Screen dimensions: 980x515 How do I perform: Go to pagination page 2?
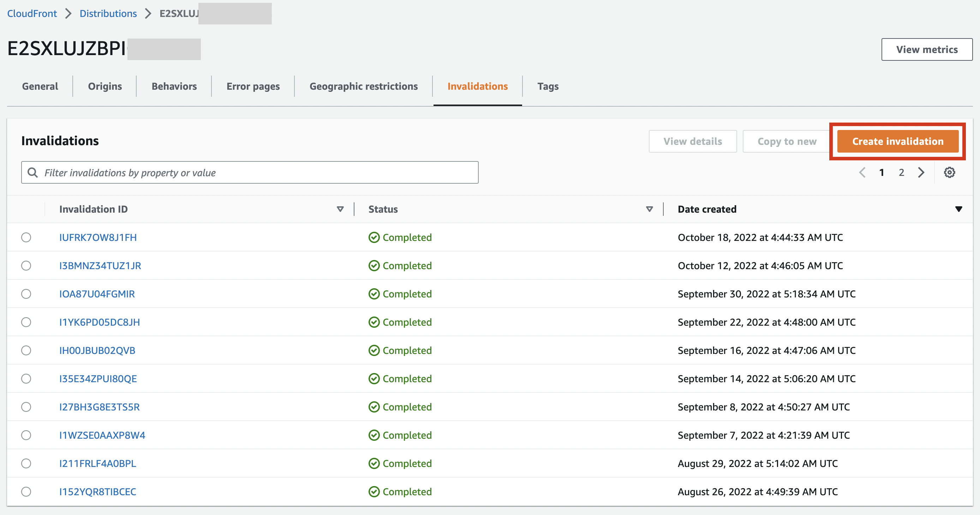901,172
